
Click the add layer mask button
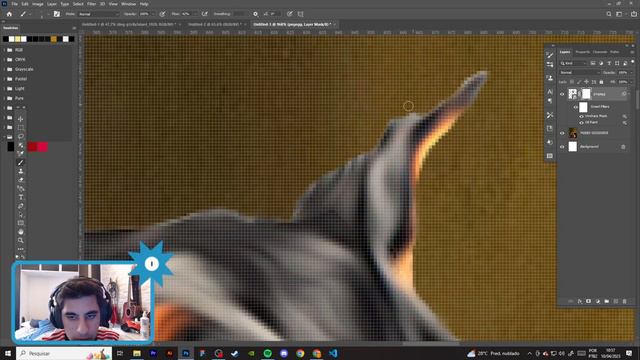coord(589,301)
